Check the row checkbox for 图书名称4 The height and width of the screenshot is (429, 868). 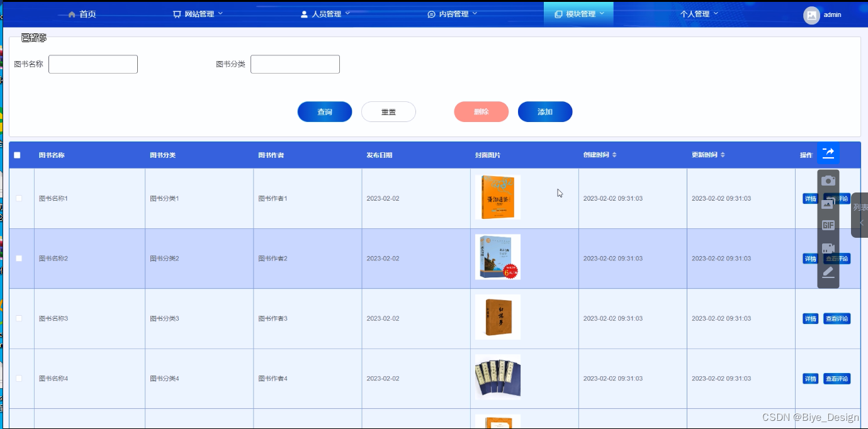coord(19,379)
